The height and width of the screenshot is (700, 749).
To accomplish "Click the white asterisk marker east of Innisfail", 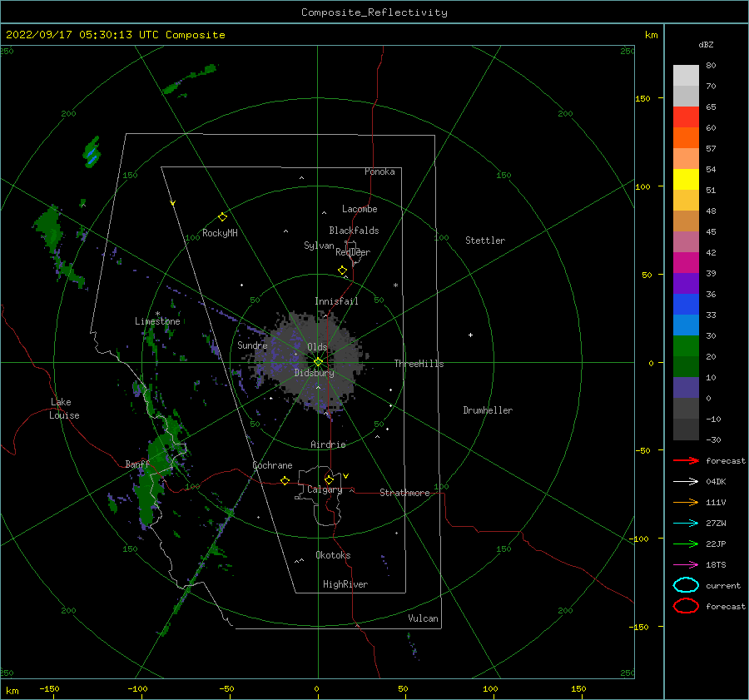I will pos(395,285).
